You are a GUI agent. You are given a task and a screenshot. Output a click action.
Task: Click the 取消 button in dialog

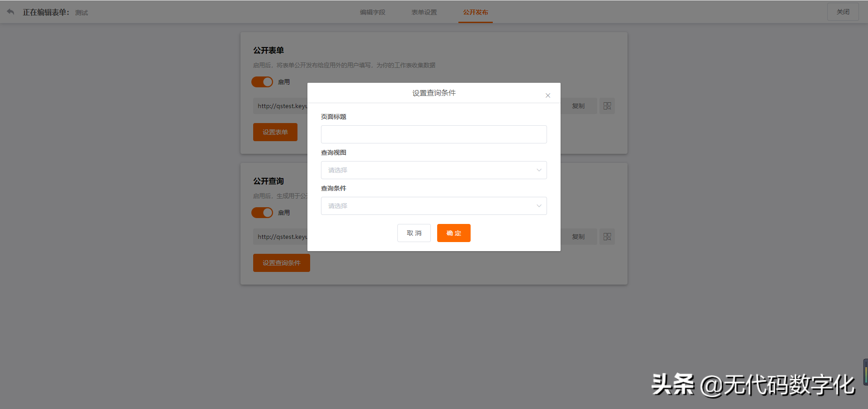(414, 233)
